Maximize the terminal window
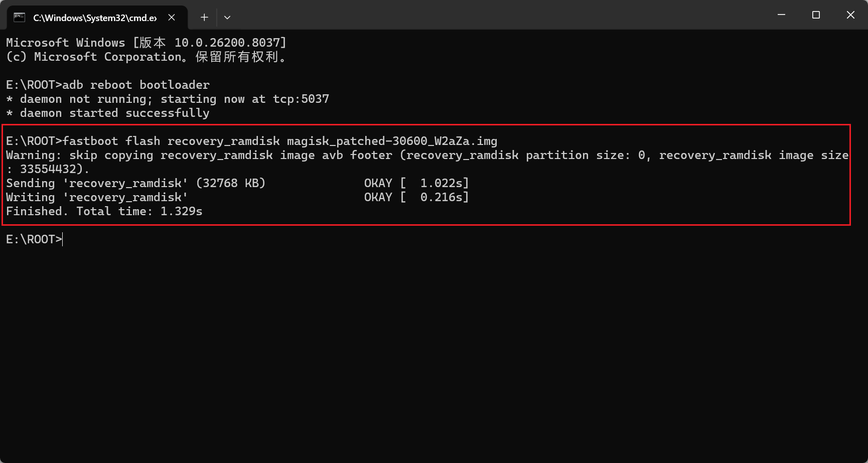Image resolution: width=868 pixels, height=463 pixels. pos(816,15)
